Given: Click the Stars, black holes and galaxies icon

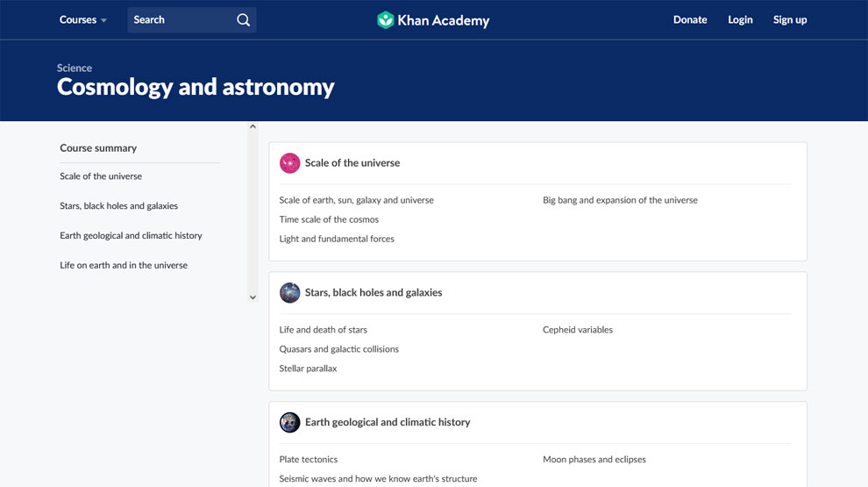Looking at the screenshot, I should coord(289,293).
